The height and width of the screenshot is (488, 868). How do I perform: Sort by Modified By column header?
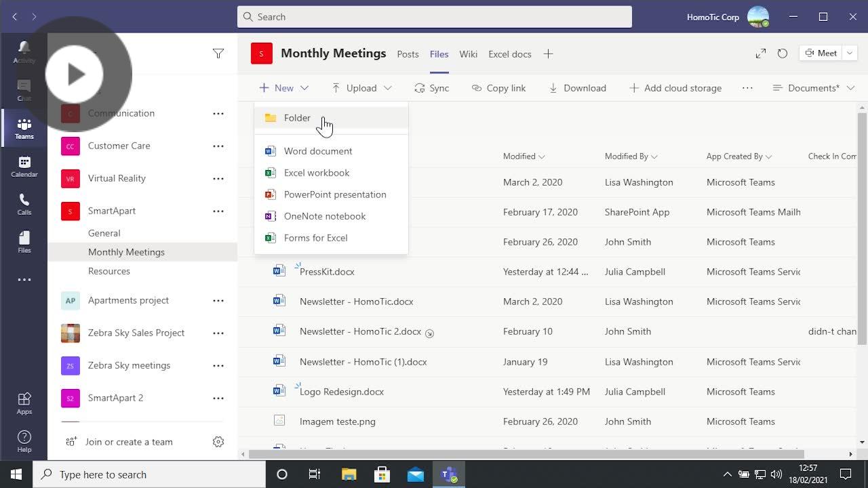tap(631, 157)
